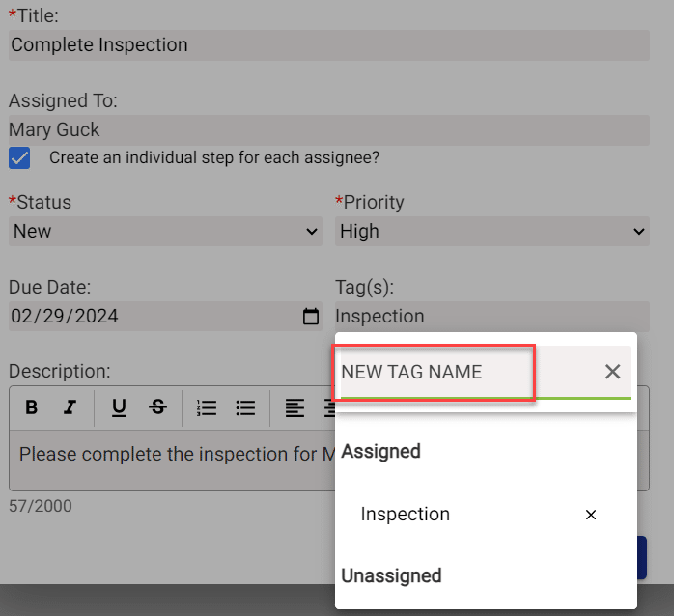Click the Assigned heading in the tag popup
The image size is (674, 616).
pos(380,451)
